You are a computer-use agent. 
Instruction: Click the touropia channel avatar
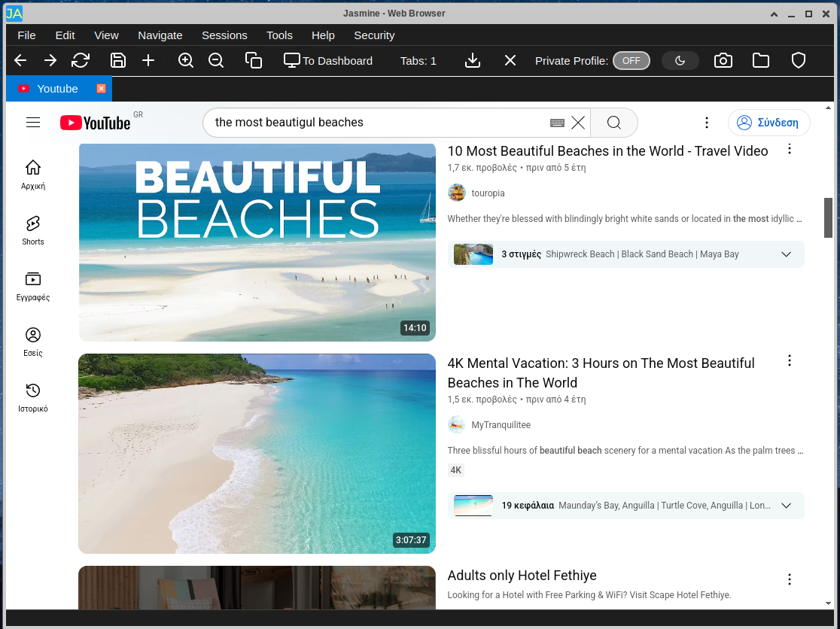click(x=456, y=193)
